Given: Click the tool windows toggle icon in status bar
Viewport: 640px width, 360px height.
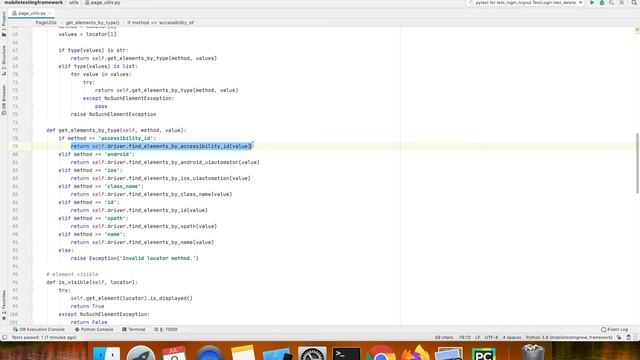Looking at the screenshot, I should tap(4, 338).
